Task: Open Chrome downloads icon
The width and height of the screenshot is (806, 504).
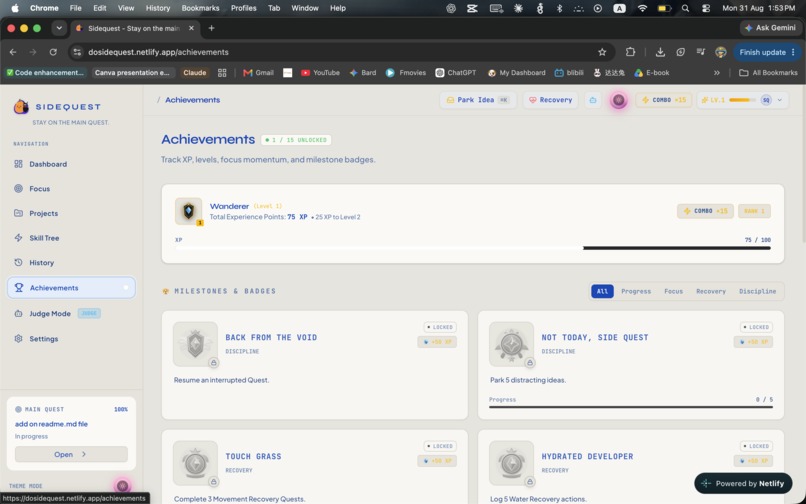Action: [660, 52]
